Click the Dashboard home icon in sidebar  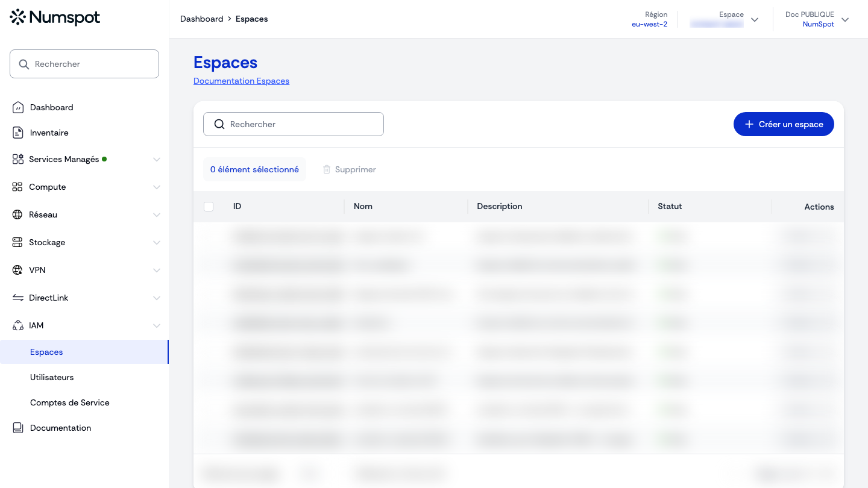point(18,107)
